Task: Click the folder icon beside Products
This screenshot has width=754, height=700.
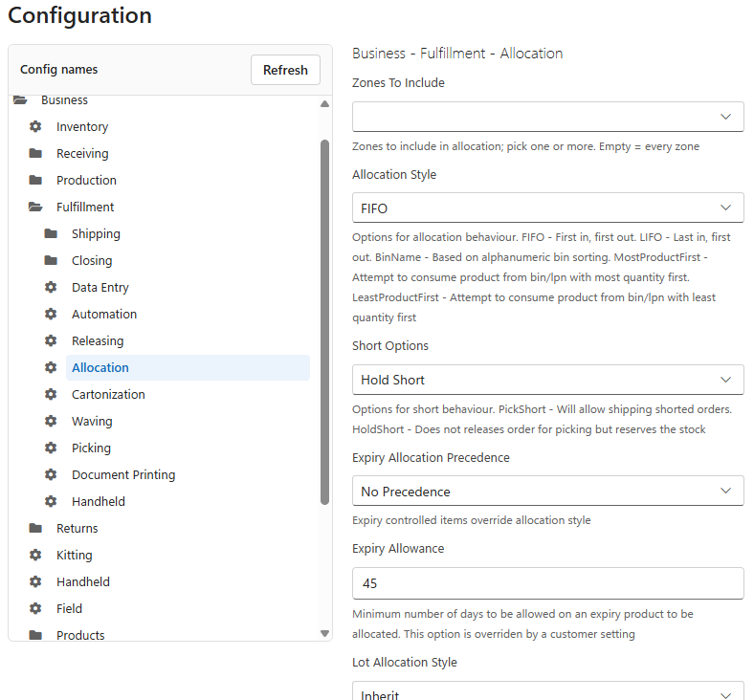Action: pos(35,635)
